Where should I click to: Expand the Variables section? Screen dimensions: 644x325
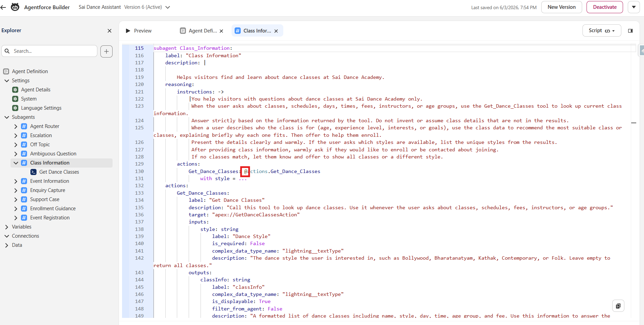pos(7,227)
